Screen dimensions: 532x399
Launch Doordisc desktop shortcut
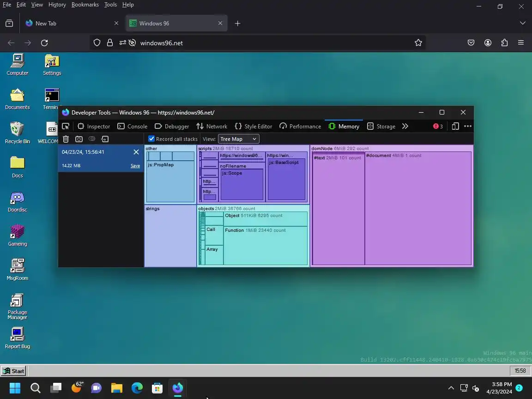coord(17,201)
